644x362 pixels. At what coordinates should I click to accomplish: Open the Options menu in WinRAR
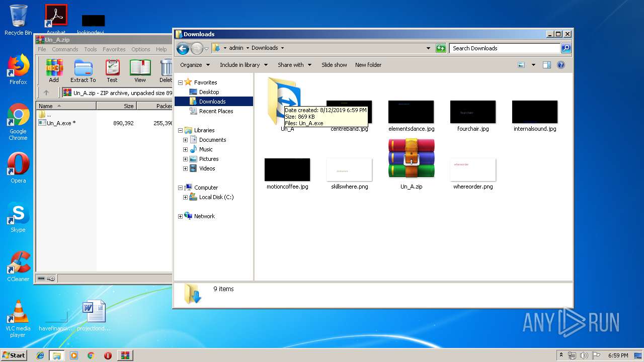[x=141, y=49]
